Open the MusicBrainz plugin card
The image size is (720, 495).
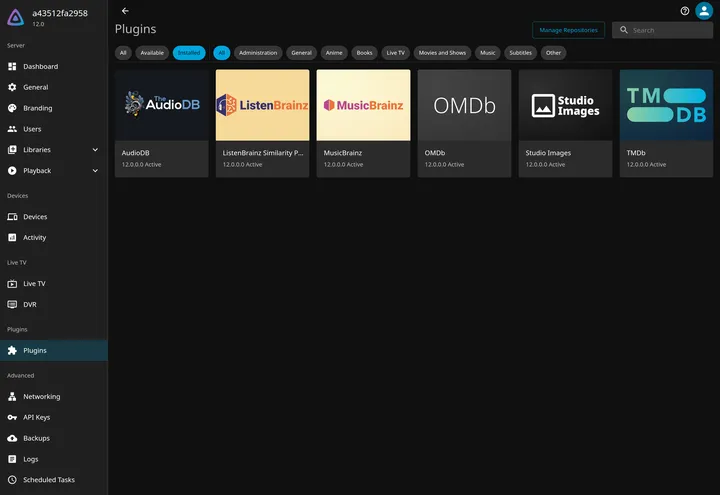[x=363, y=123]
